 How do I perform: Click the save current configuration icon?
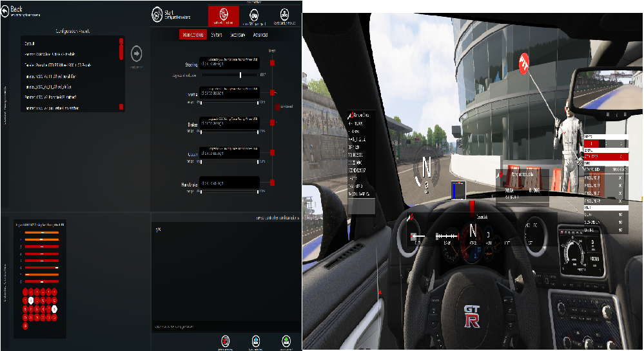(x=286, y=341)
